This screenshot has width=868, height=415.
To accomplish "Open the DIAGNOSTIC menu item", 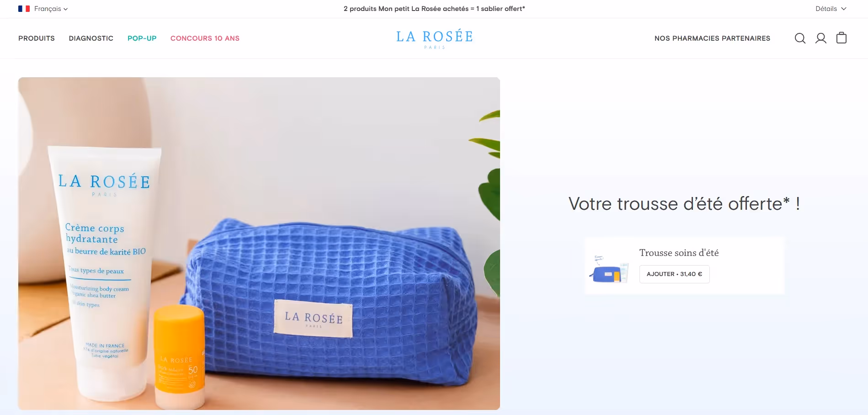I will pyautogui.click(x=91, y=38).
